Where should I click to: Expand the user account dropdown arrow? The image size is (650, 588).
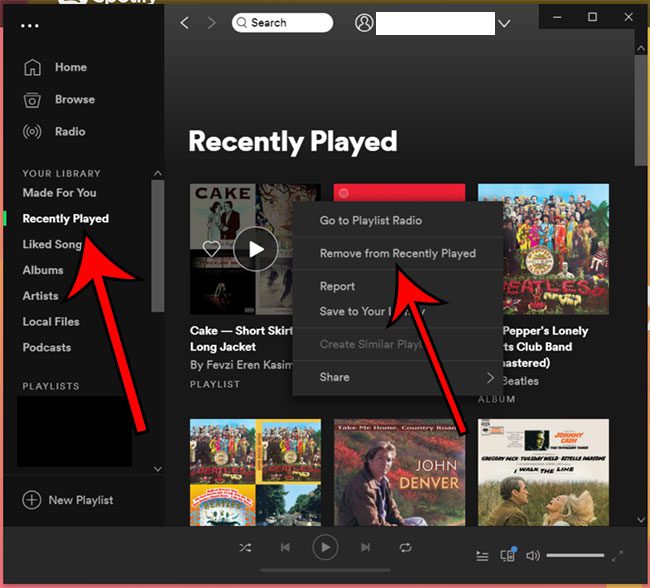point(504,23)
